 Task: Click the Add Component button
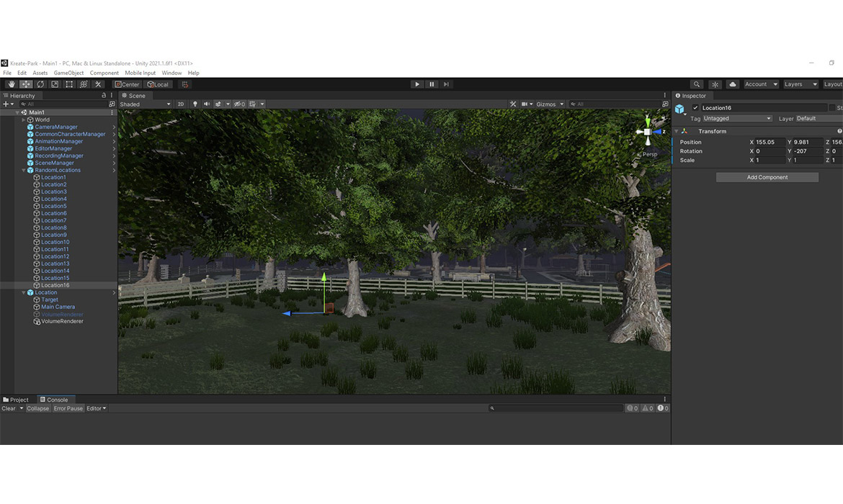[x=767, y=177]
